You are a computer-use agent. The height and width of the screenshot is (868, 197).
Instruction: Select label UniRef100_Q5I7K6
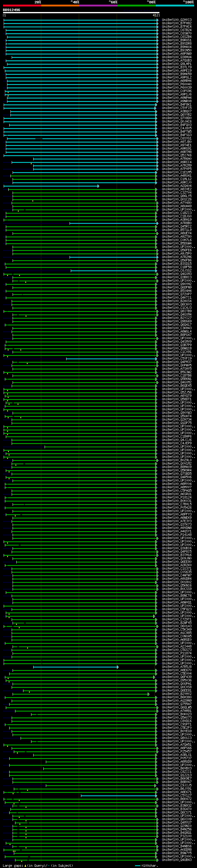177,155
